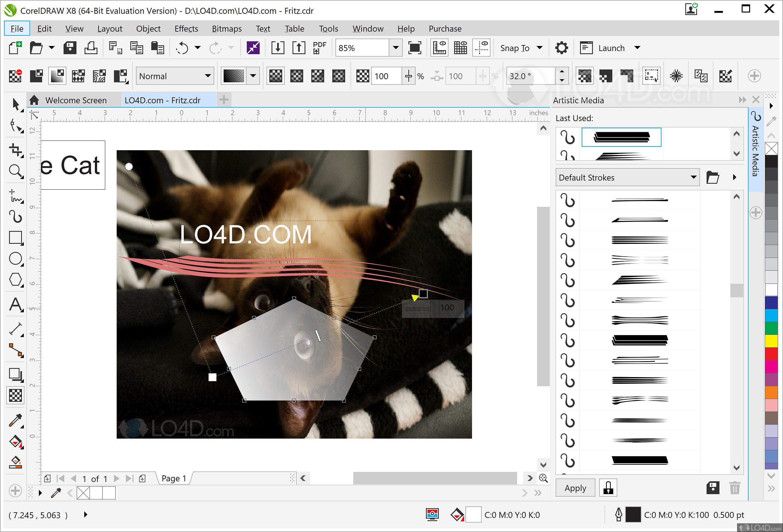
Task: Toggle the Show Rulers button
Action: coord(439,48)
